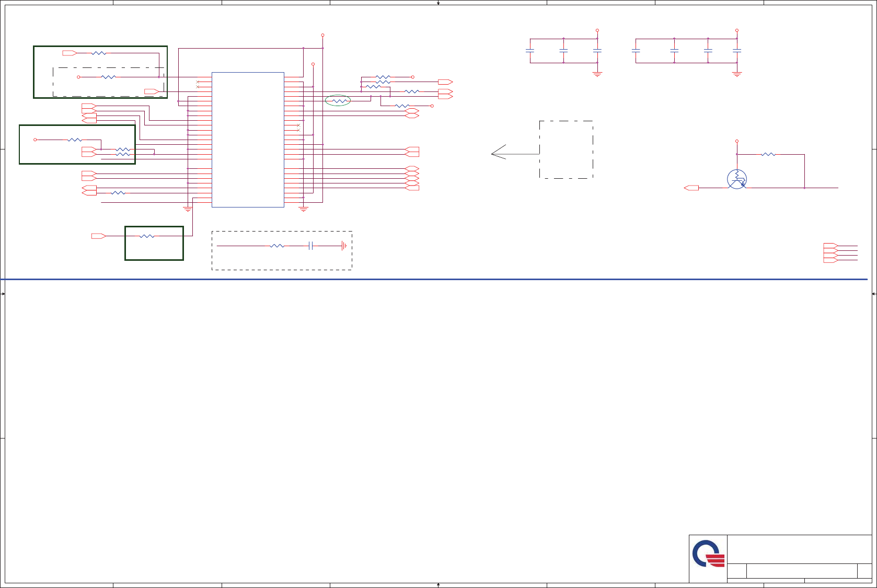The image size is (877, 588).
Task: Click the blue and red Q logo
Action: click(x=708, y=554)
